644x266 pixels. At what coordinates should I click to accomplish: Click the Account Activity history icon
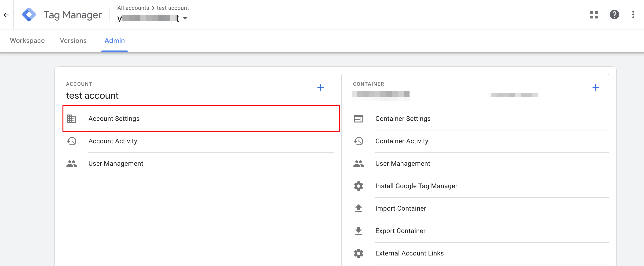tap(72, 141)
